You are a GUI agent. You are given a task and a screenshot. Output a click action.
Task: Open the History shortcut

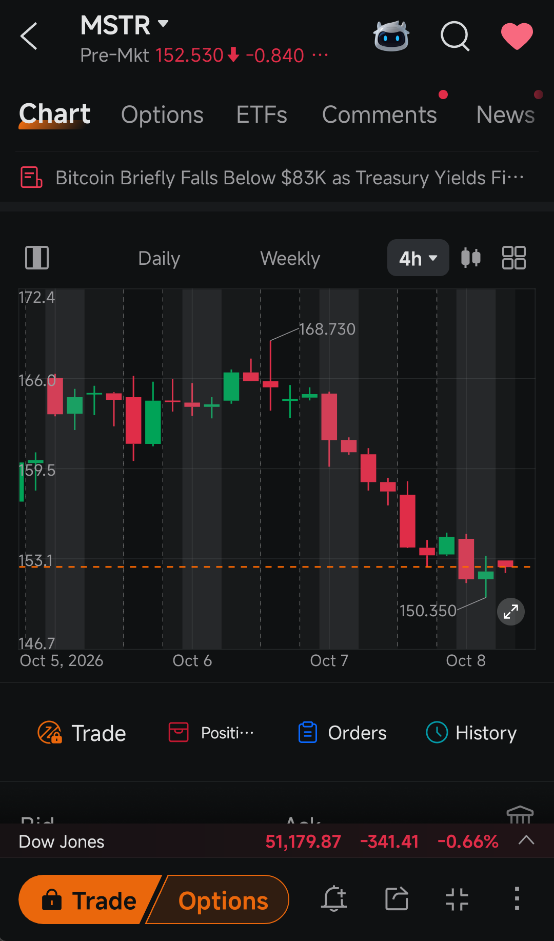471,733
